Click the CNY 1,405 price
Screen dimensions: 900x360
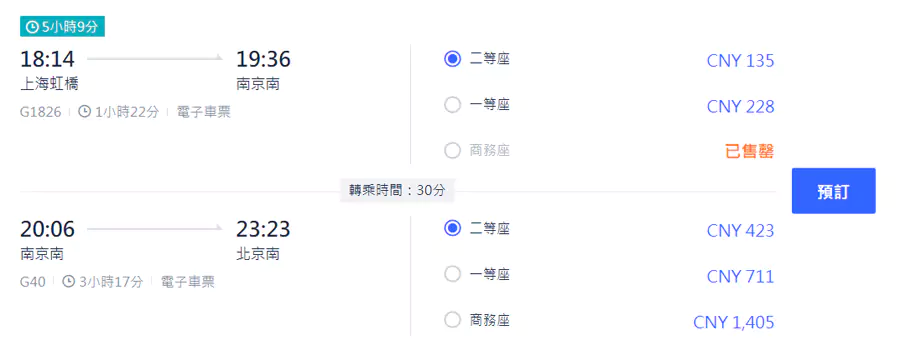point(734,322)
